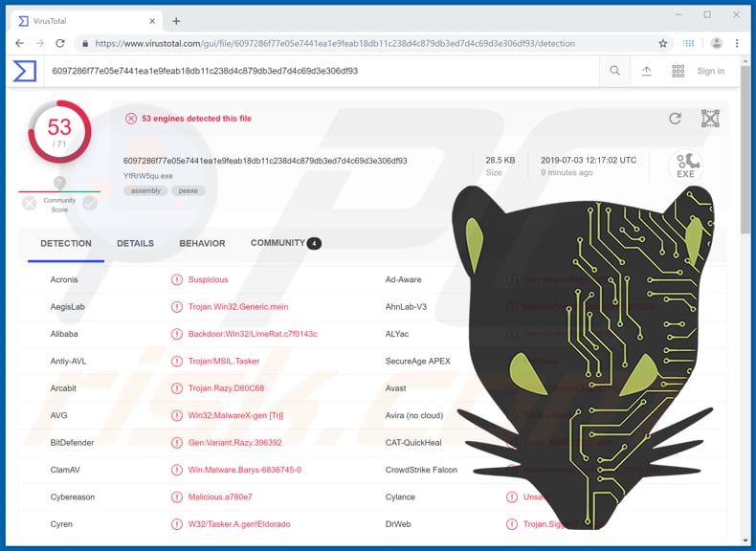Switch to the DETECTION tab
Image resolution: width=756 pixels, height=551 pixels.
(x=66, y=243)
